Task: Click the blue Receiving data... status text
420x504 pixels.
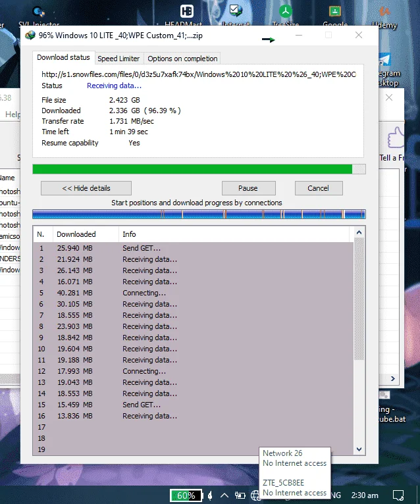Action: click(114, 86)
